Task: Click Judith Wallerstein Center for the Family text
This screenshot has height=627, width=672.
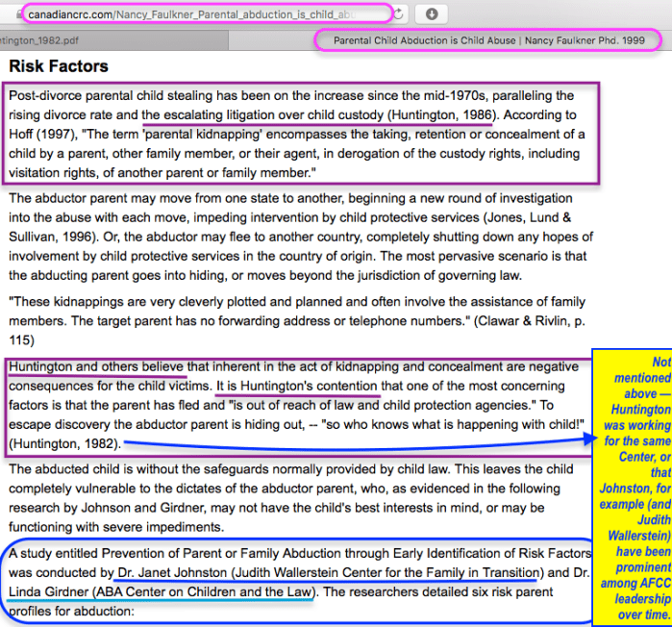Action: pyautogui.click(x=385, y=572)
